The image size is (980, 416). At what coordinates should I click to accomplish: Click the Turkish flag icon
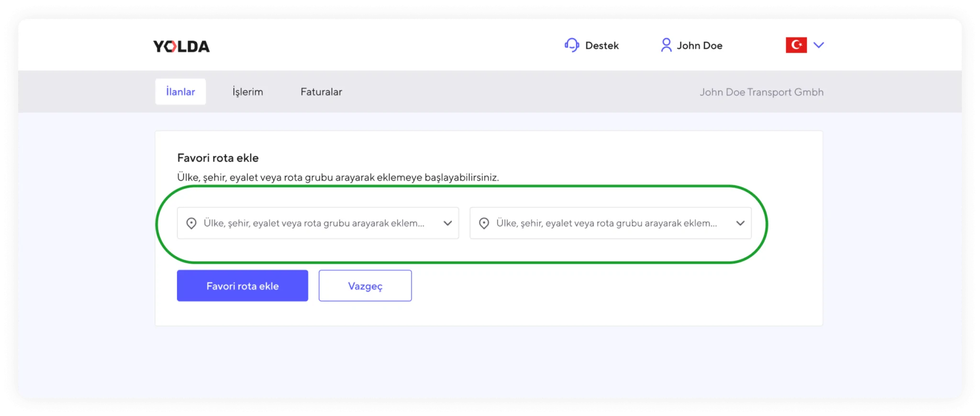click(796, 45)
